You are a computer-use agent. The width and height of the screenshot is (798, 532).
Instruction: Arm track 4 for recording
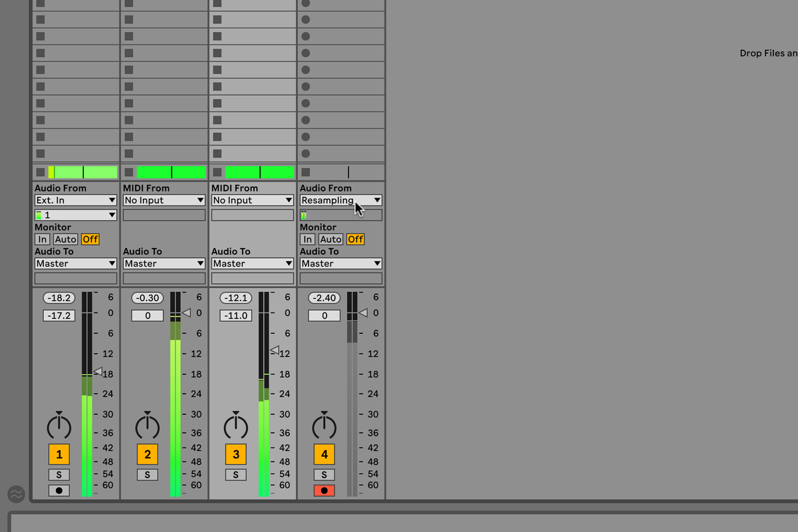tap(324, 490)
